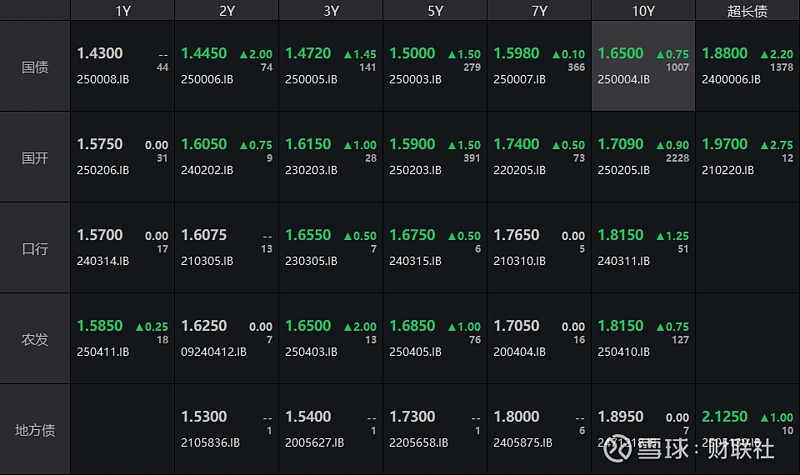Select the 1Y maturity column header

[x=123, y=11]
